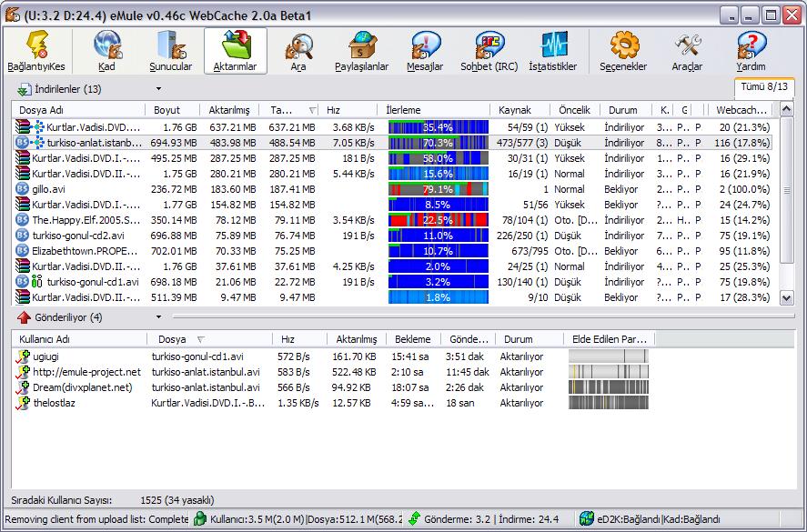Click the eD2K connection globe icon
Viewport: 807px width, 532px height.
tap(586, 518)
